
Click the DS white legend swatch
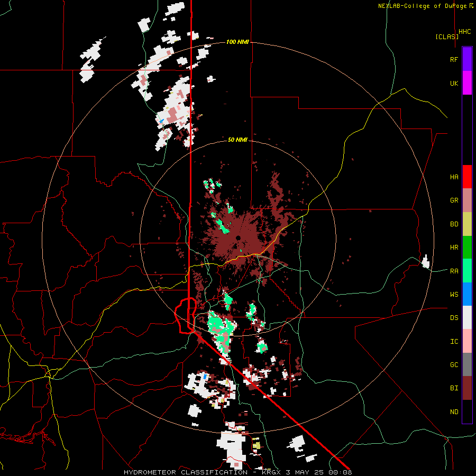[x=467, y=317]
